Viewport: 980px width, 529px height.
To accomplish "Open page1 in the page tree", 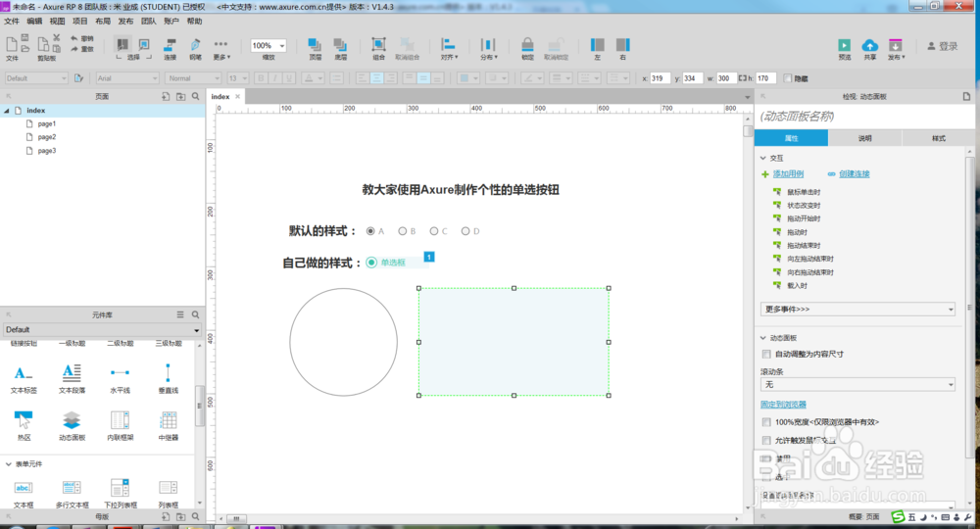I will click(x=46, y=123).
